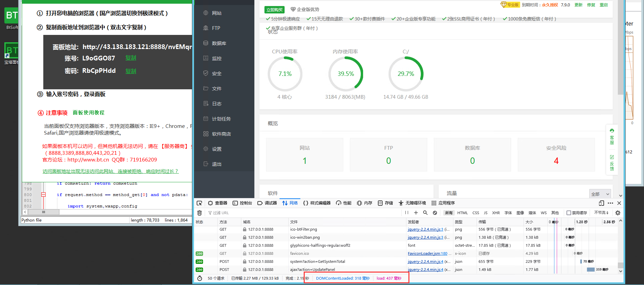The height and width of the screenshot is (285, 644).
Task: Open the 文件 sidebar item
Action: pyautogui.click(x=216, y=89)
